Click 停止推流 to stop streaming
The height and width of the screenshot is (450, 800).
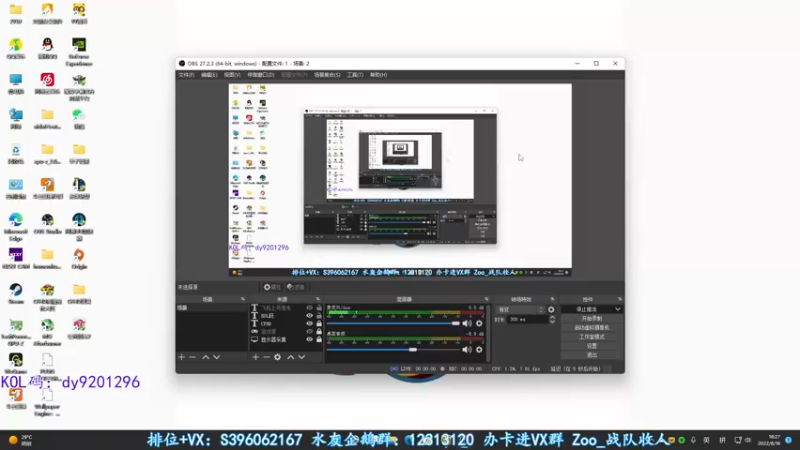pyautogui.click(x=587, y=309)
